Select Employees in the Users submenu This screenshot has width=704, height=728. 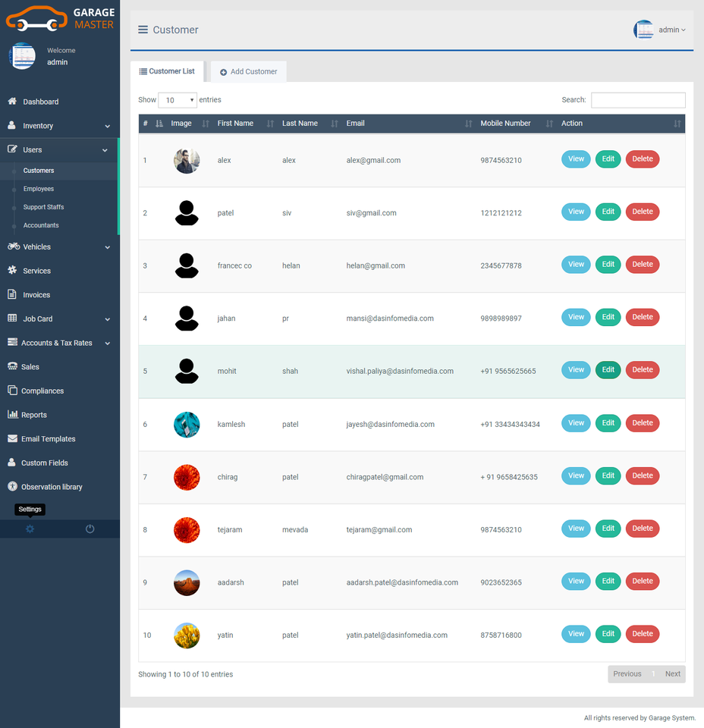pos(39,189)
